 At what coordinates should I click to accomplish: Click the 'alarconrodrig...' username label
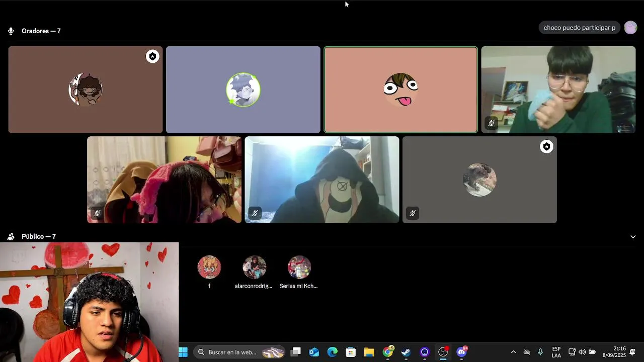[254, 286]
